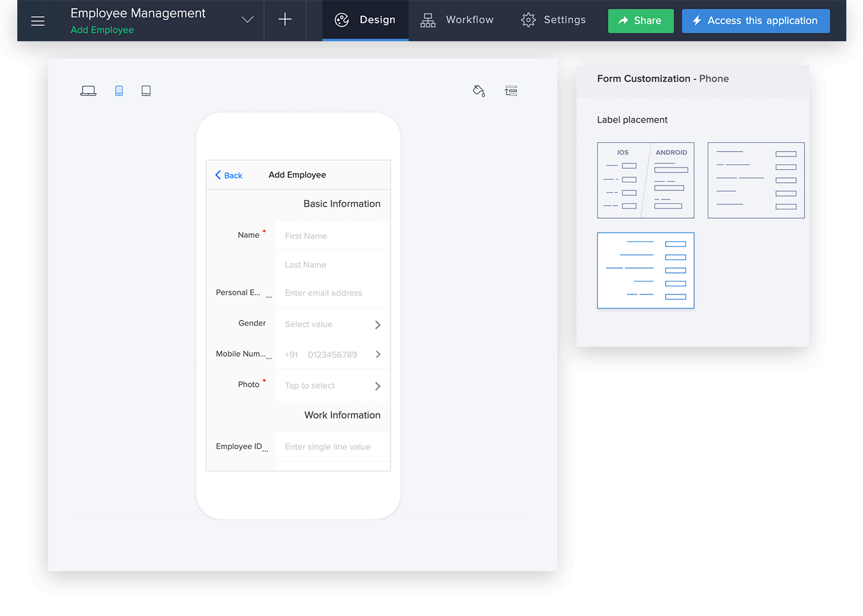Open the Workflow tab
The image size is (863, 616).
pos(457,20)
